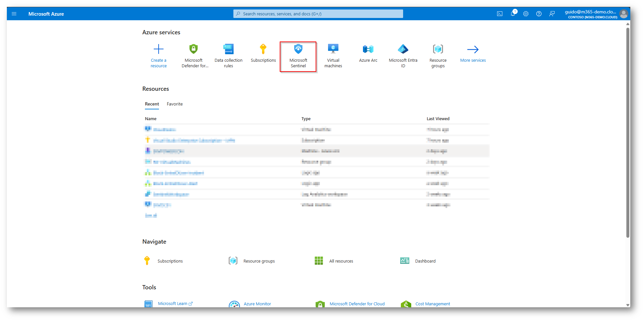Click the More services link text
The height and width of the screenshot is (321, 644).
coord(473,60)
